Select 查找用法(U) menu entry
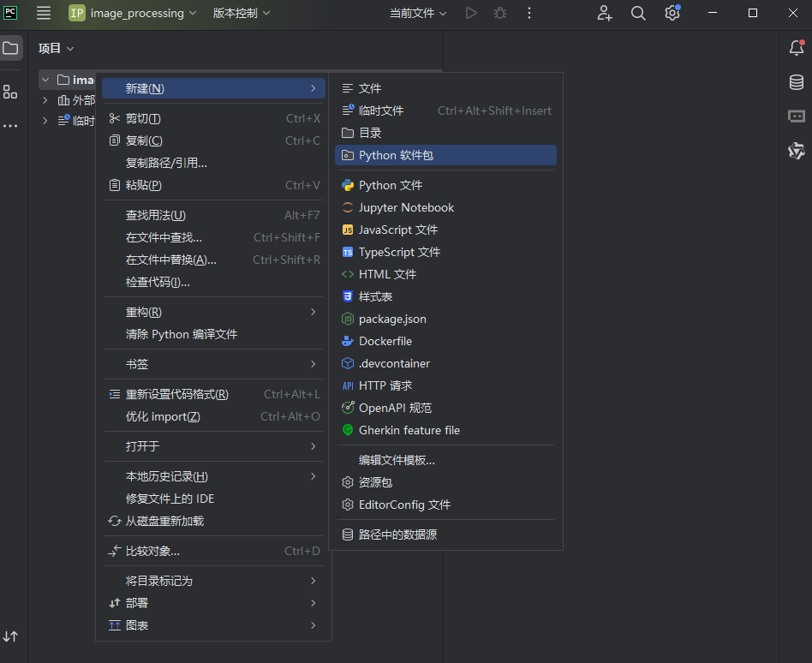The image size is (812, 663). [x=213, y=216]
